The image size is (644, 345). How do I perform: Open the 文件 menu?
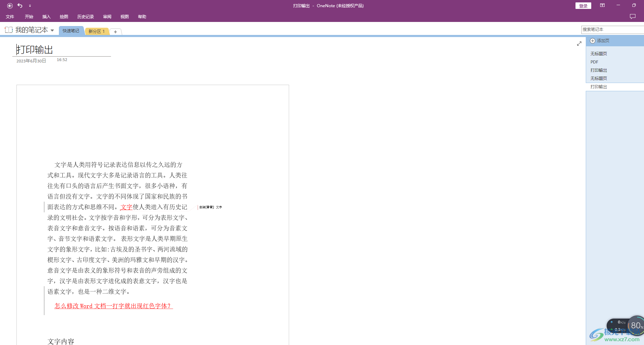pos(10,16)
